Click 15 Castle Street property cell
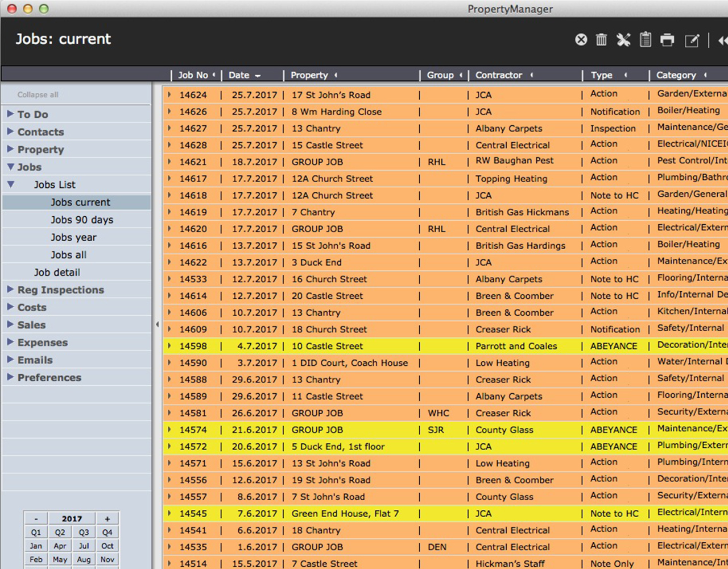The width and height of the screenshot is (728, 569). (x=327, y=145)
